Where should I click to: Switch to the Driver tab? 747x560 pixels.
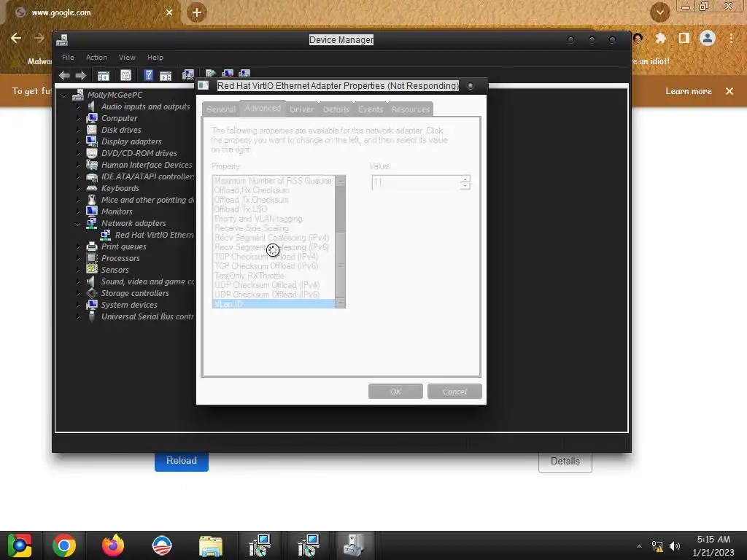(301, 109)
